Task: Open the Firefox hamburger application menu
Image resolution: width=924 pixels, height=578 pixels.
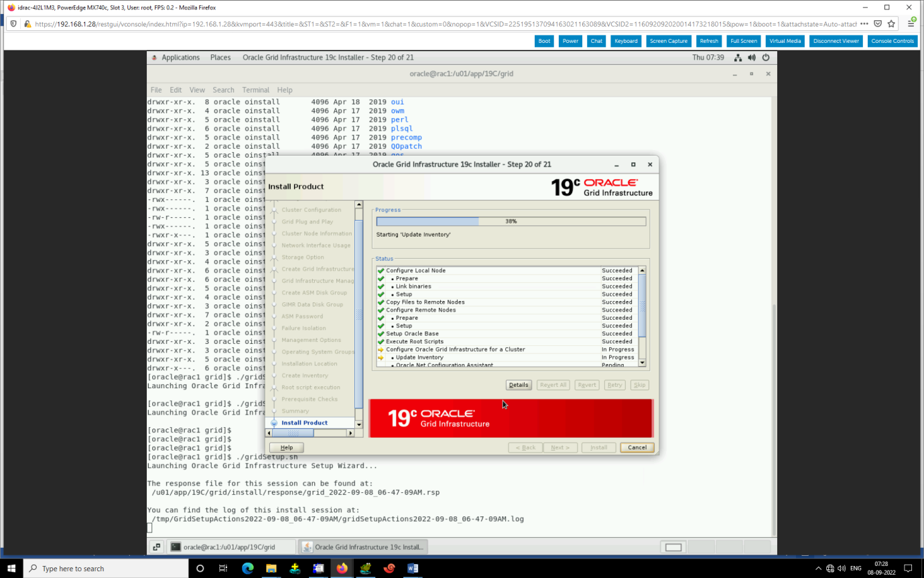Action: coord(911,23)
